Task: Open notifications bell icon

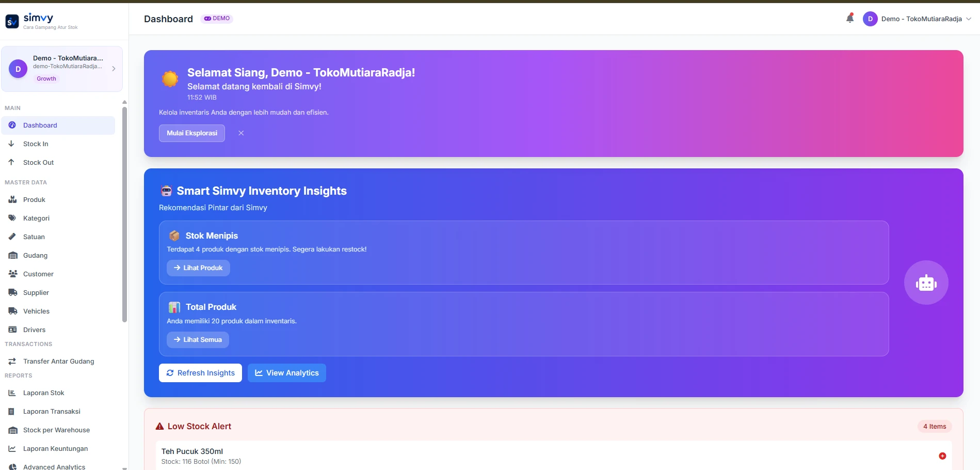Action: 849,19
